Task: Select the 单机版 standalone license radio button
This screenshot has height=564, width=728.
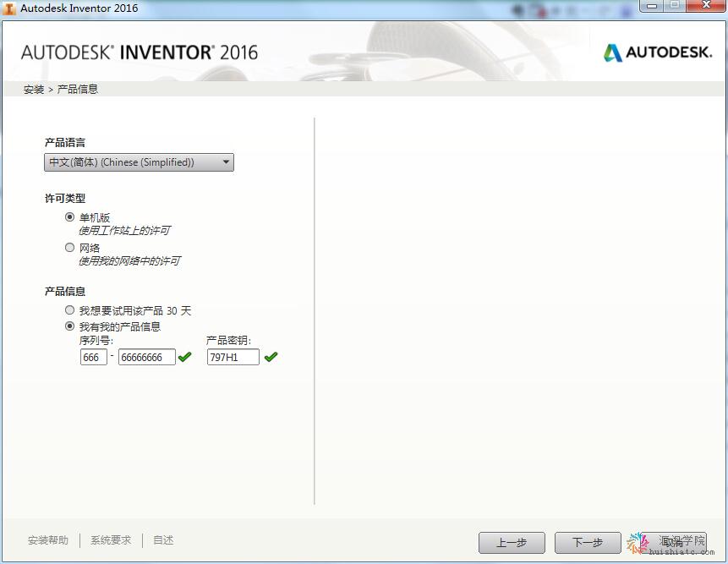Action: pos(69,217)
